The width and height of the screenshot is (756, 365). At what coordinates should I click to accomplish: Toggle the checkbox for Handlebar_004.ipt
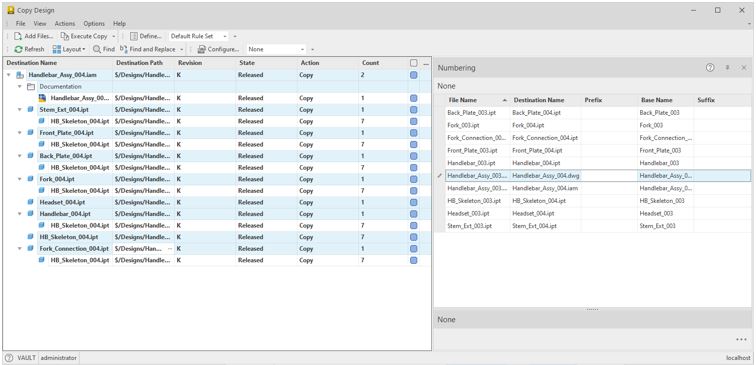pyautogui.click(x=414, y=214)
